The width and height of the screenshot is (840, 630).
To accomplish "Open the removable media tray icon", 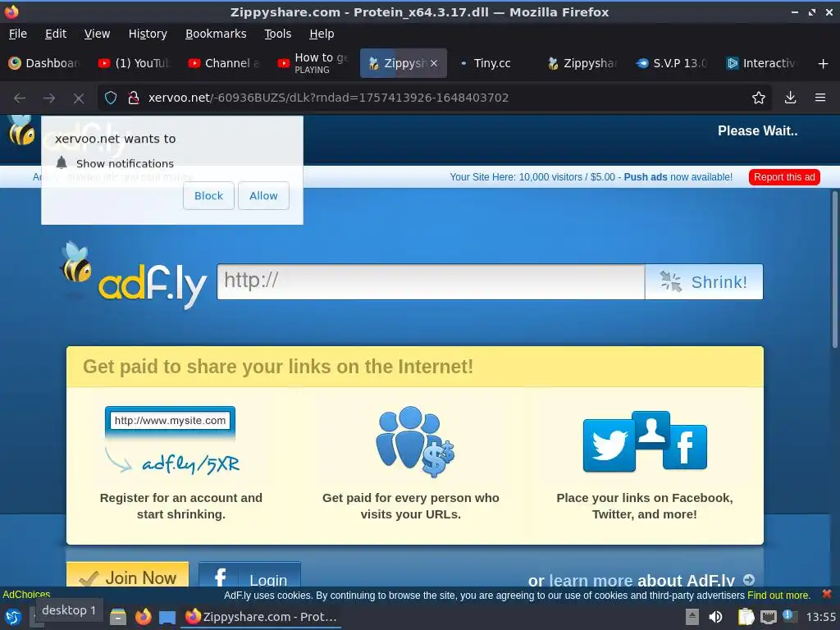I will tap(692, 617).
